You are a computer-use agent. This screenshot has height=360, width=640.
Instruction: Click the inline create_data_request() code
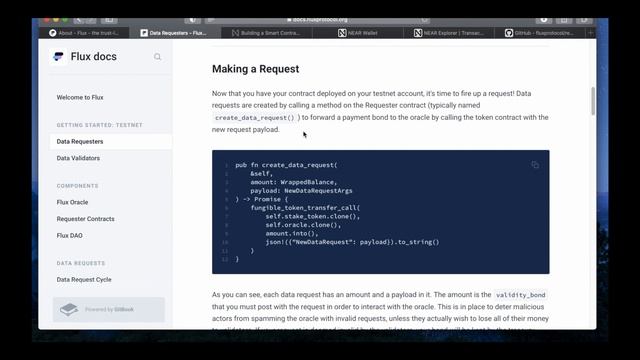255,118
